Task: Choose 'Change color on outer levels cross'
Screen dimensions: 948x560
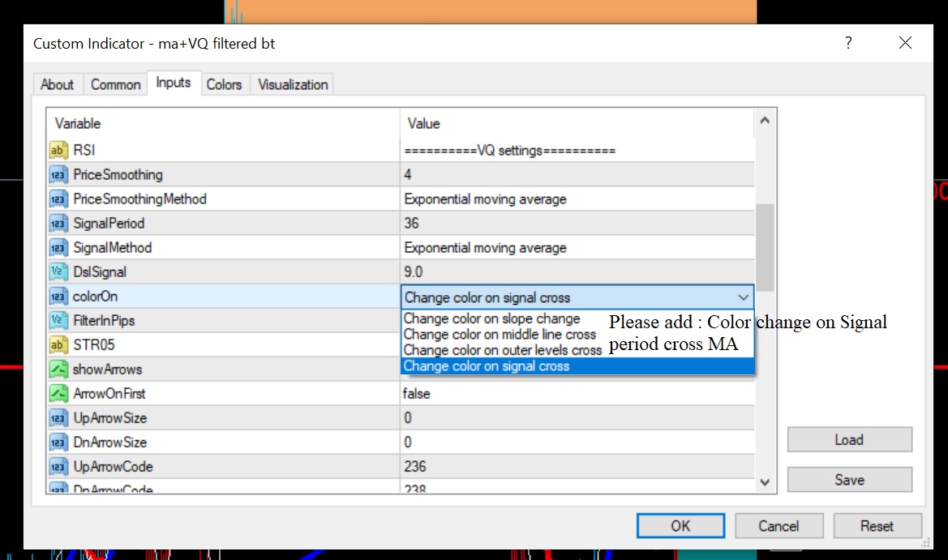Action: [503, 350]
